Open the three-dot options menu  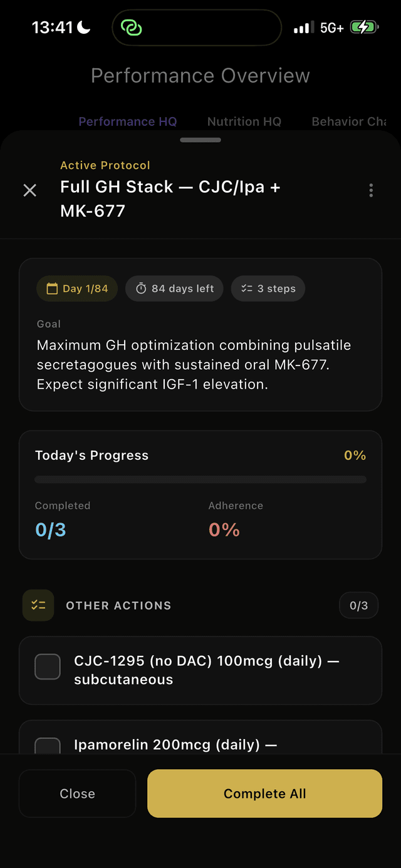tap(371, 190)
